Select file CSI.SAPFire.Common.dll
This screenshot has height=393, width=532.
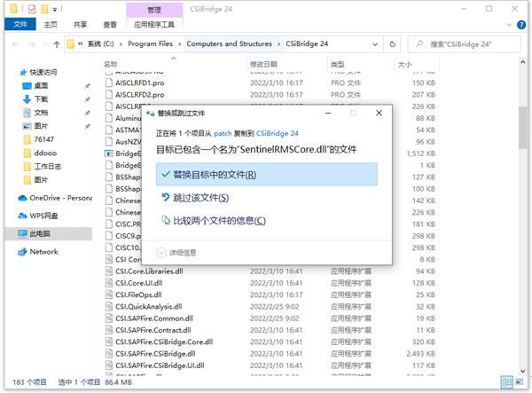(x=154, y=318)
